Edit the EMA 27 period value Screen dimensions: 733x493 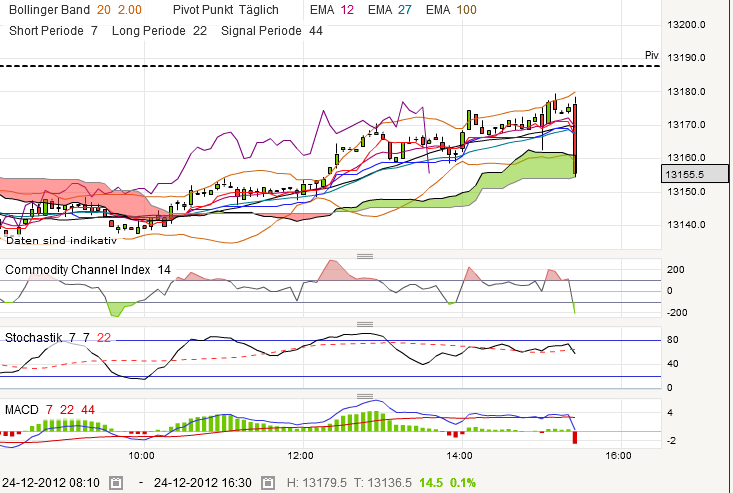[x=405, y=10]
